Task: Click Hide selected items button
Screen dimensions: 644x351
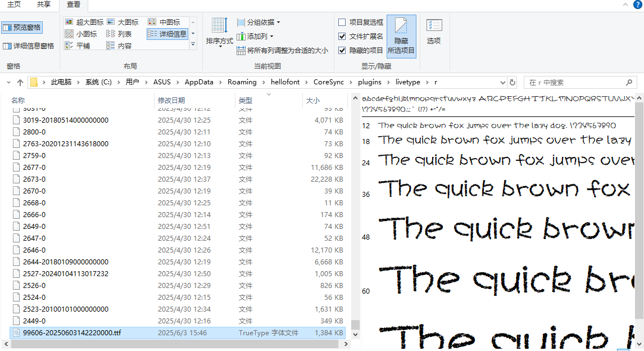Action: click(401, 36)
